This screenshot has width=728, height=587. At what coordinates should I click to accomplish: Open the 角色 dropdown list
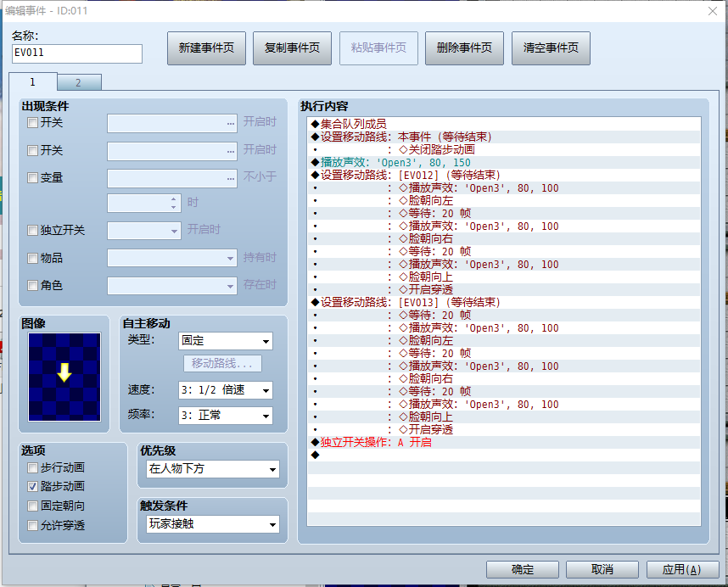(x=172, y=286)
